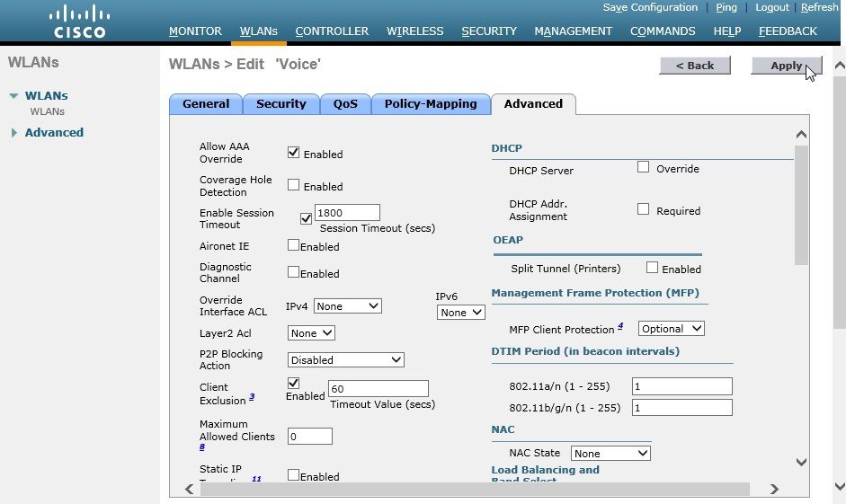Enable Split Tunnel (Printers) checkbox
The height and width of the screenshot is (504, 846).
pyautogui.click(x=653, y=268)
